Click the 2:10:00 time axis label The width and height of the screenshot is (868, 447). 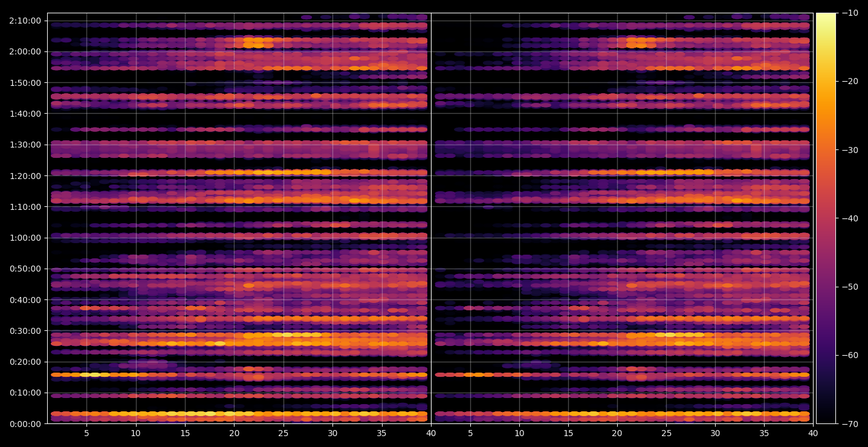25,21
